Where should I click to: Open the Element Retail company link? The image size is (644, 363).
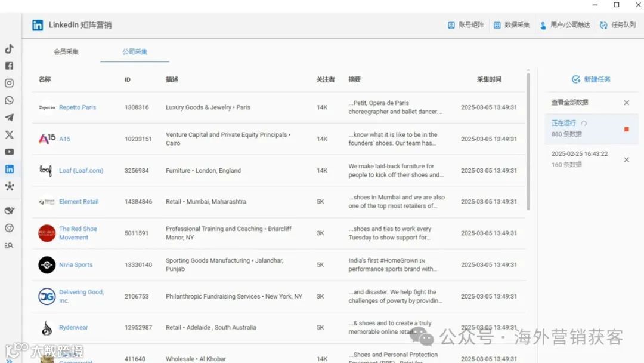[79, 201]
